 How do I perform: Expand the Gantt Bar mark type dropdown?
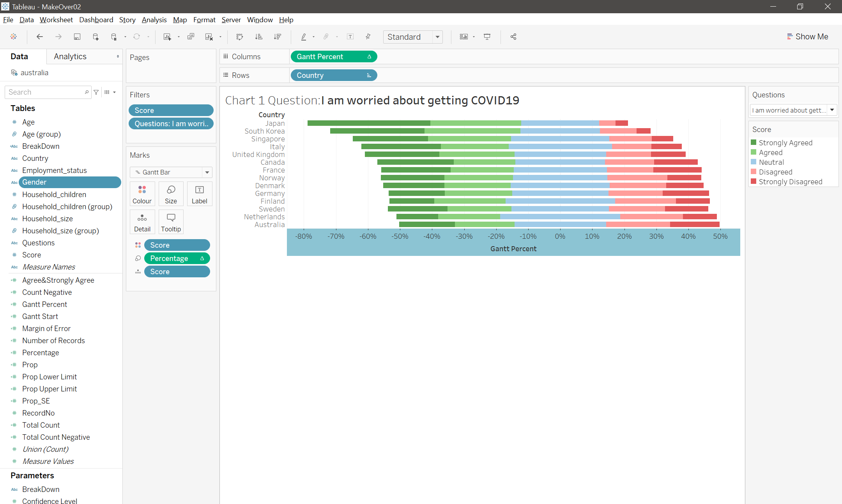(207, 172)
